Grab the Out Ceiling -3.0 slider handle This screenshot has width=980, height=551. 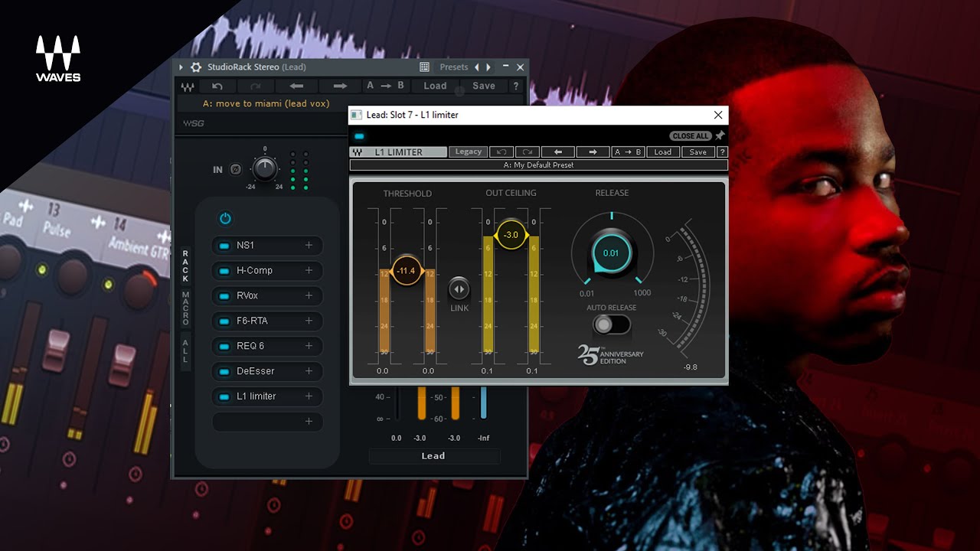(x=511, y=235)
